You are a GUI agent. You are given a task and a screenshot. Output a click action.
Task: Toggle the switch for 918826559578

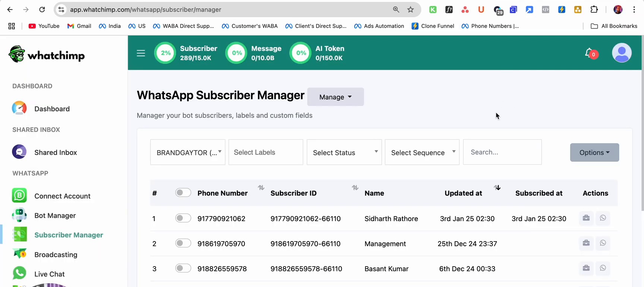(x=183, y=268)
